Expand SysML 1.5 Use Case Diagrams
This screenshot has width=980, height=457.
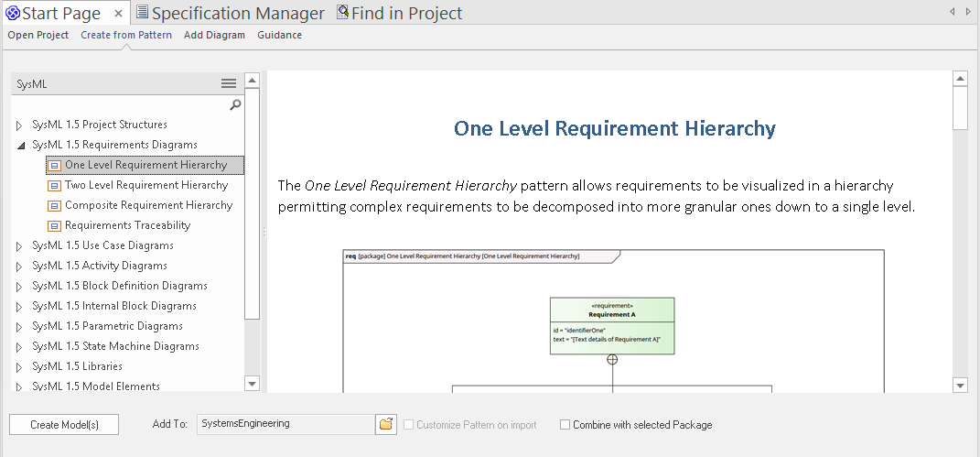19,246
